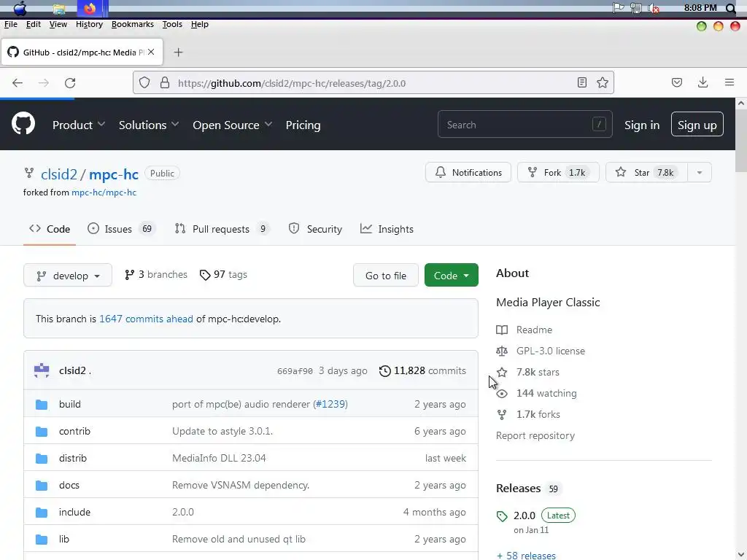The image size is (747, 560).
Task: Expand the Open Source dropdown
Action: 233,125
